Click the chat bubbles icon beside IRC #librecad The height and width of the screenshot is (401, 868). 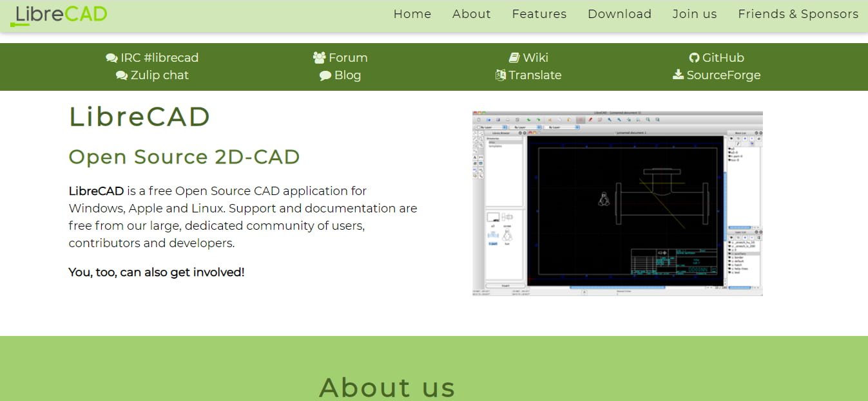pyautogui.click(x=112, y=58)
